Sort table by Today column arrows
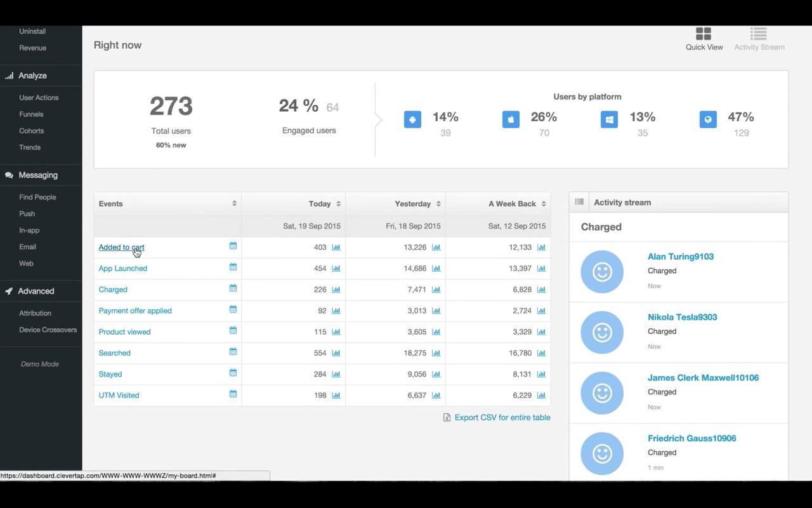812x508 pixels. [338, 204]
